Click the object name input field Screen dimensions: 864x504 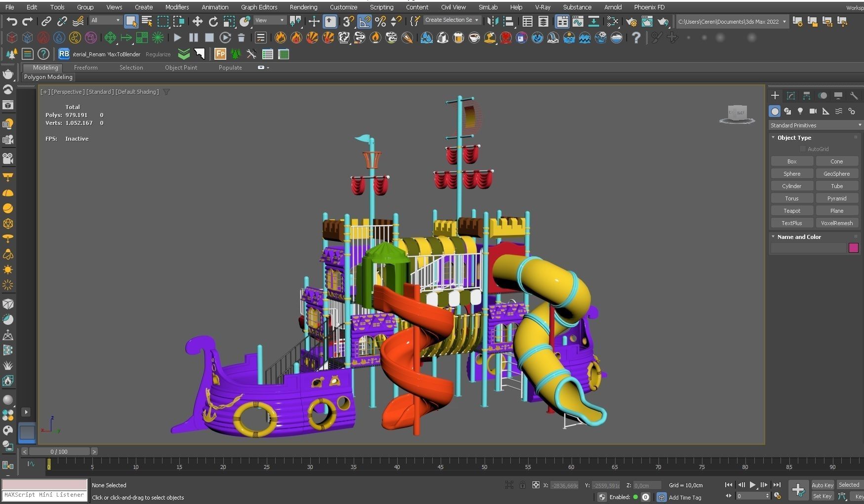[809, 248]
